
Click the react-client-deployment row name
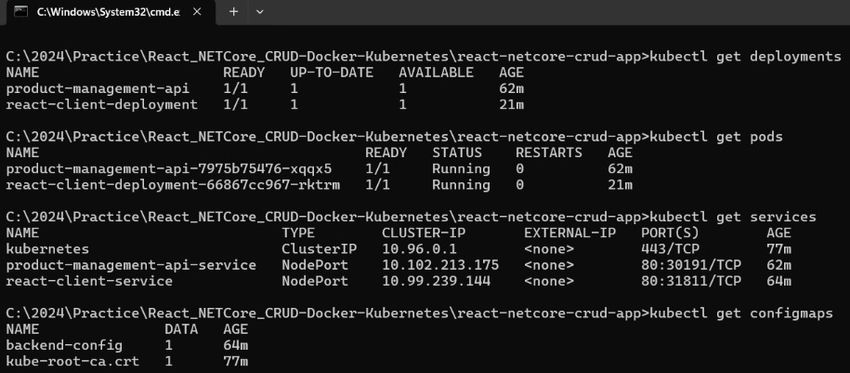tap(101, 105)
